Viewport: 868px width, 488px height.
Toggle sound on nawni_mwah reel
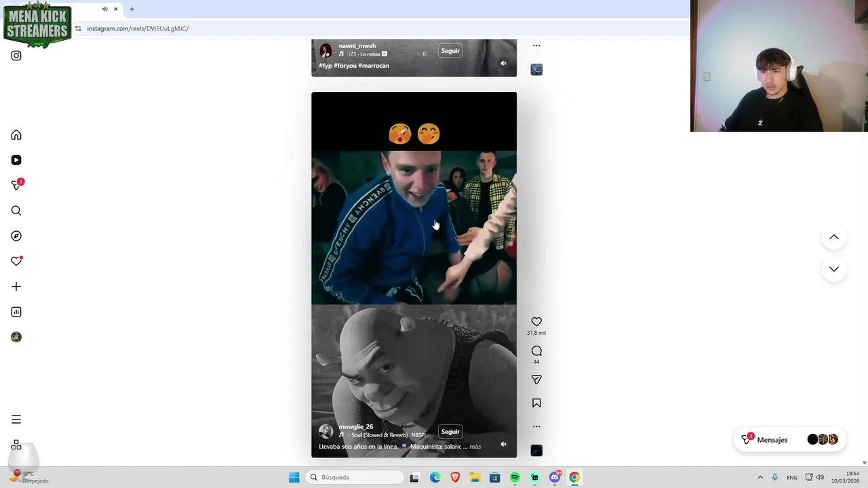503,63
